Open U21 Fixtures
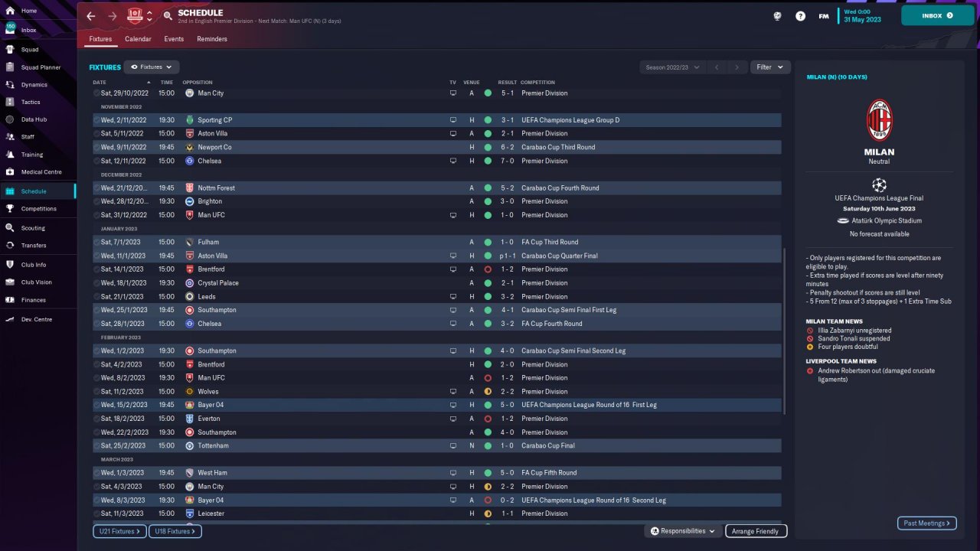 (120, 531)
